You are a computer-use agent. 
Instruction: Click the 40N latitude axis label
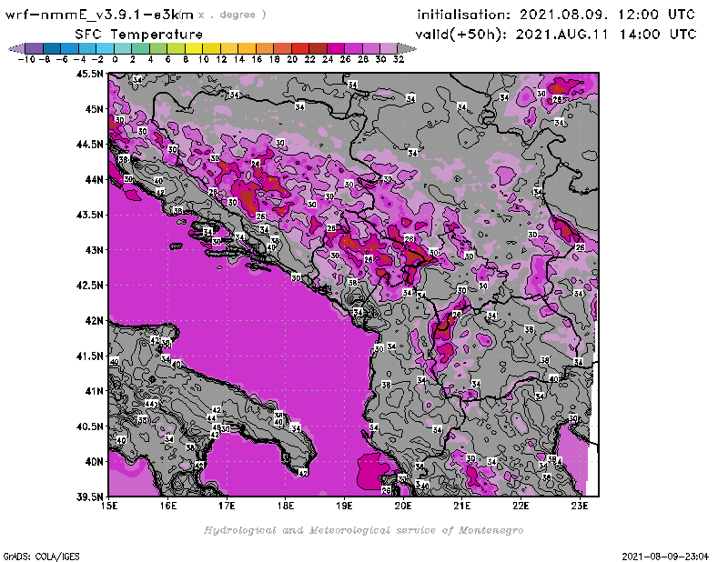(x=94, y=462)
